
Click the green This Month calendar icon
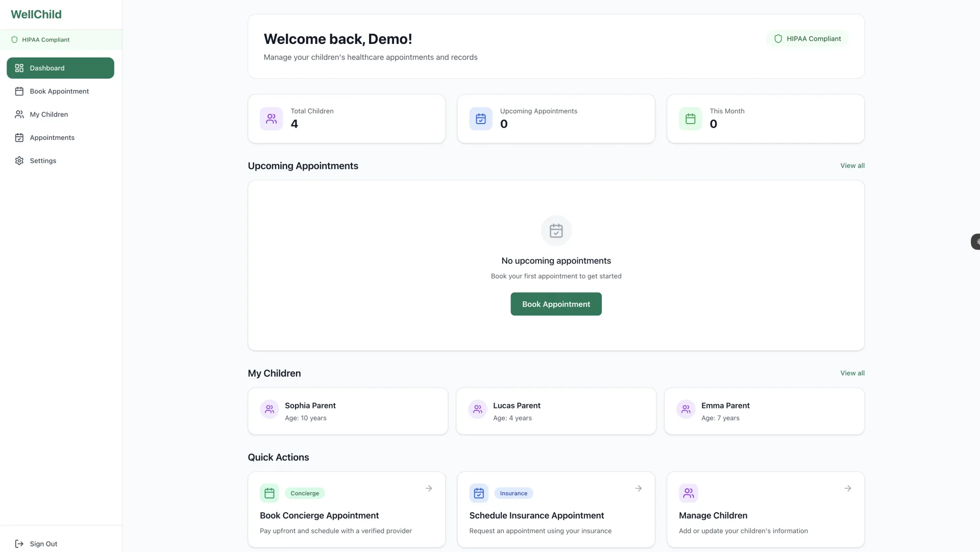690,118
